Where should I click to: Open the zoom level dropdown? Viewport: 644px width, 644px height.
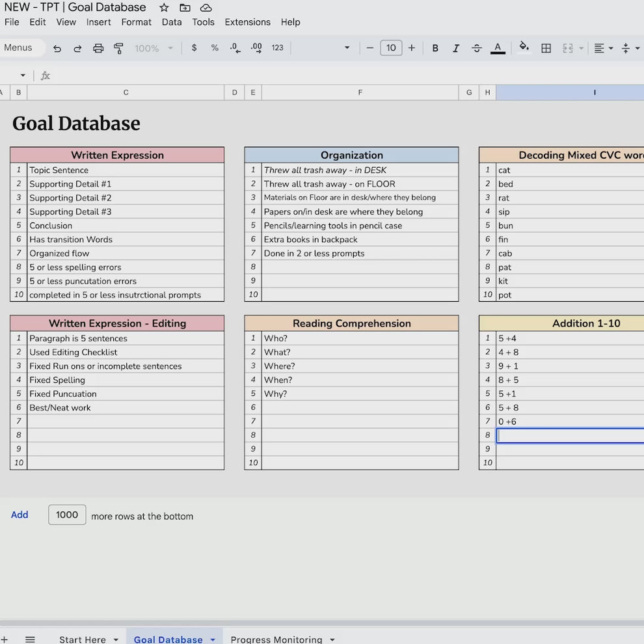click(154, 49)
